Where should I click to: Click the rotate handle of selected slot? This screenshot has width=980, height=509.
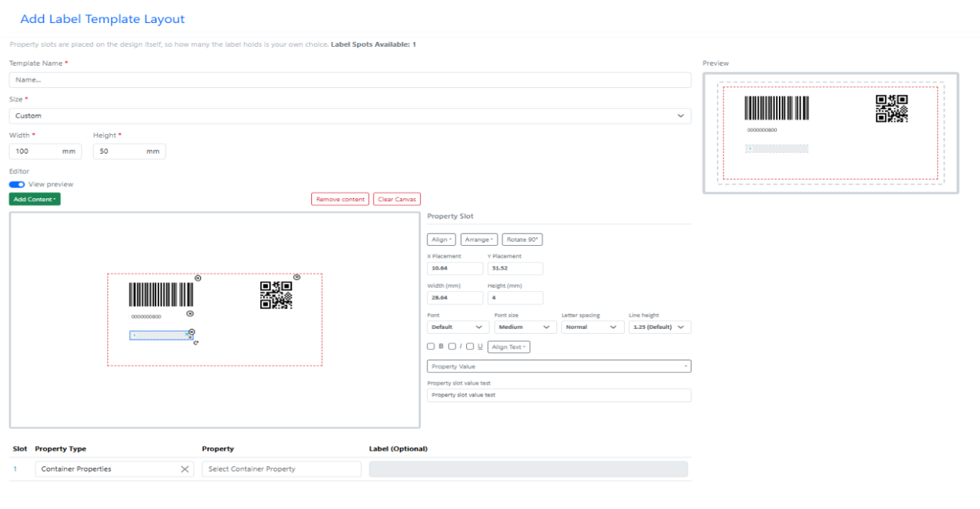[x=196, y=342]
